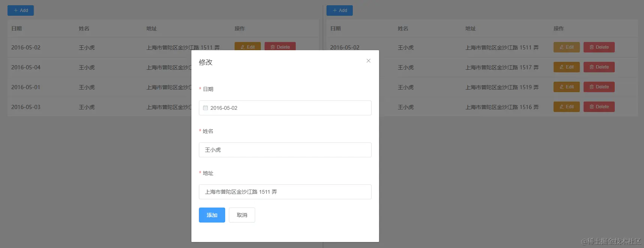
Task: Click Edit for right table address 1511 弄
Action: 567,47
